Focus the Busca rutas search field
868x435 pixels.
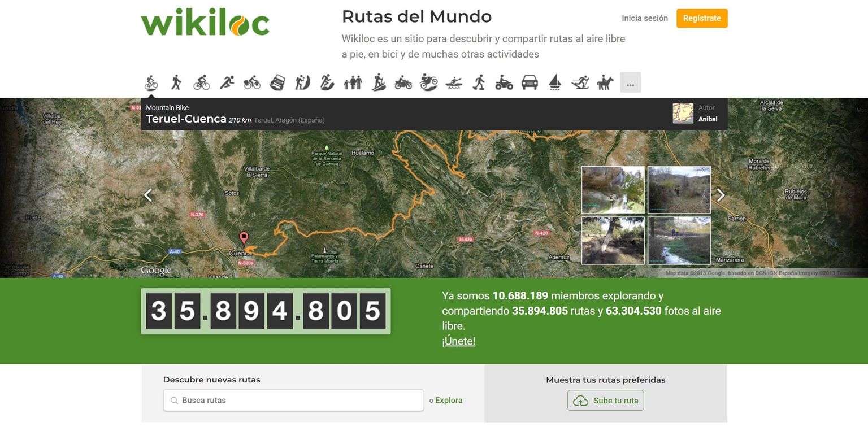tap(293, 401)
